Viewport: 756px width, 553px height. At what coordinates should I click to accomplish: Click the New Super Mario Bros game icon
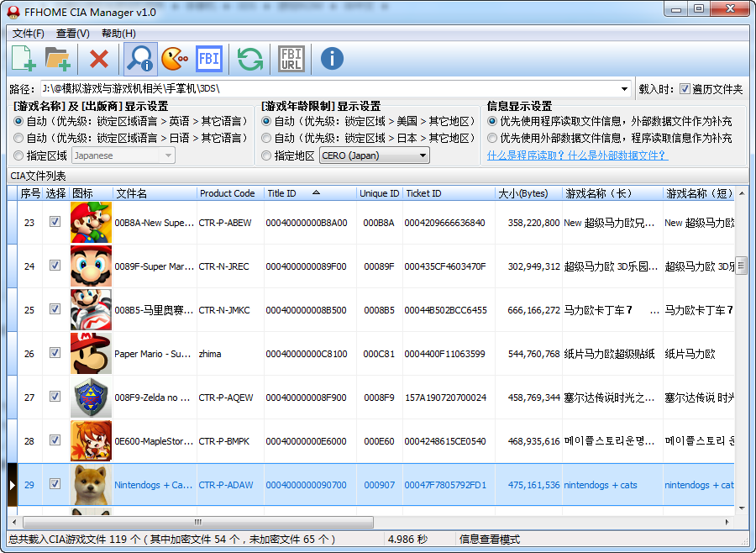[x=91, y=223]
